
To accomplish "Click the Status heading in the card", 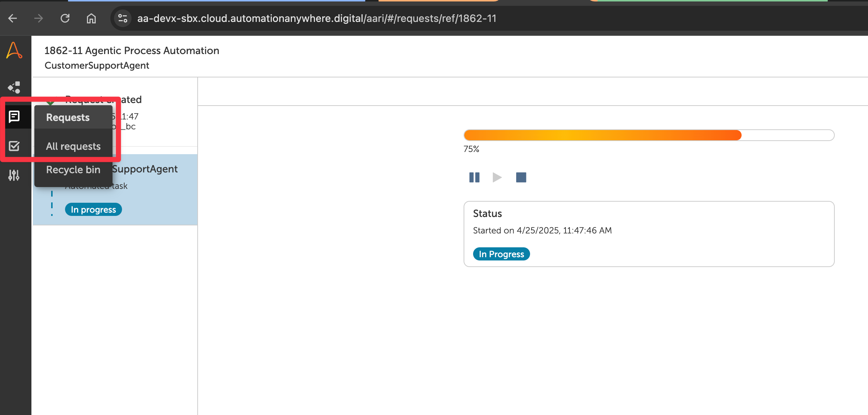I will pyautogui.click(x=487, y=213).
